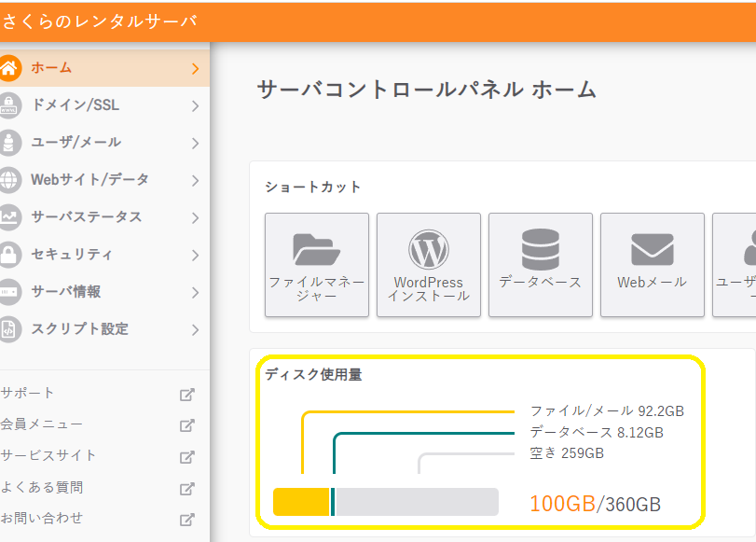Click the external link icon beside お問い合わせ
This screenshot has width=756, height=542.
click(187, 520)
